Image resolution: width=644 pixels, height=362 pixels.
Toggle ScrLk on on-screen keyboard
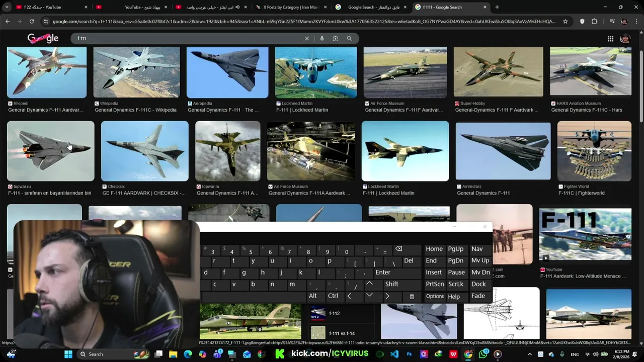click(456, 284)
